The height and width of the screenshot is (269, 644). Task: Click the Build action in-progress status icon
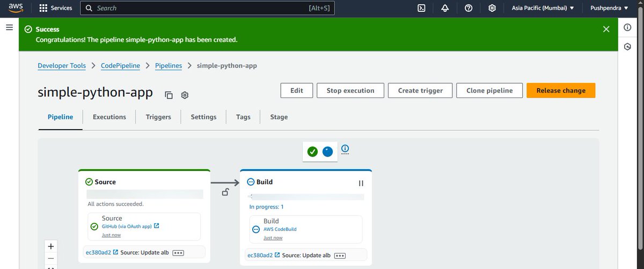coord(256,229)
